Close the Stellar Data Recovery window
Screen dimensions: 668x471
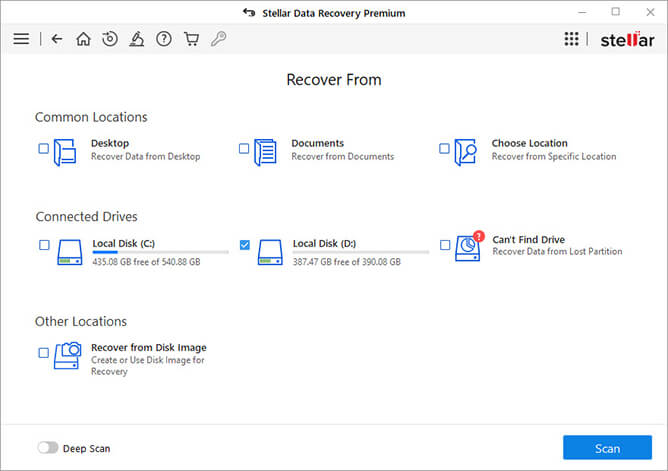tap(650, 12)
